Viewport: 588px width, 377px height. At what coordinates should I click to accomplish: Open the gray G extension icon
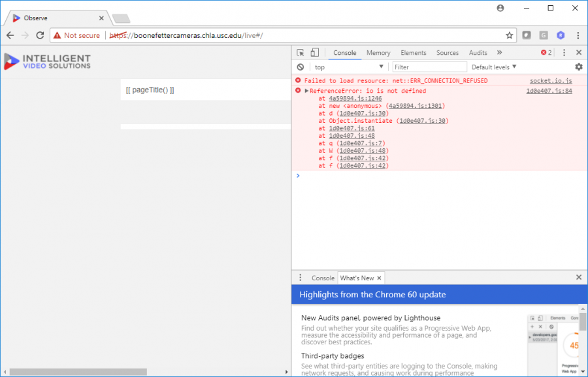coord(544,35)
